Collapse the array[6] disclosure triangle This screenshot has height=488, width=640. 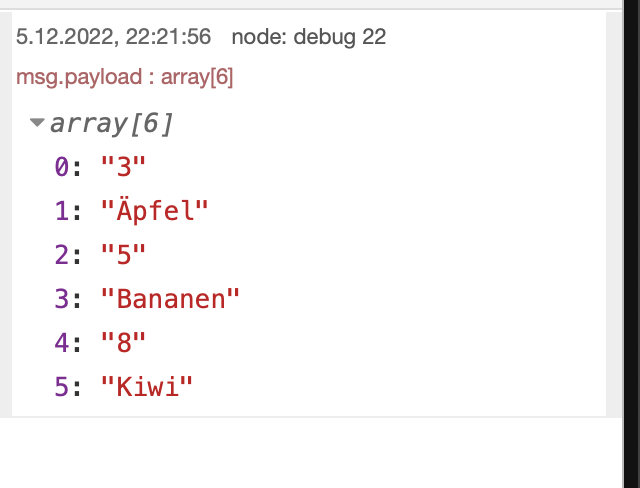pos(37,122)
